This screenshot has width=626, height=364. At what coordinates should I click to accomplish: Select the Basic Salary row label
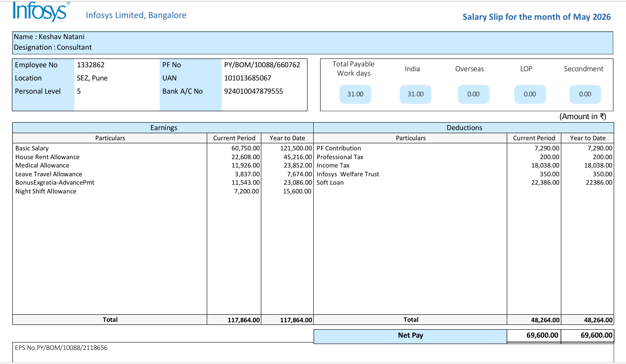pos(32,148)
